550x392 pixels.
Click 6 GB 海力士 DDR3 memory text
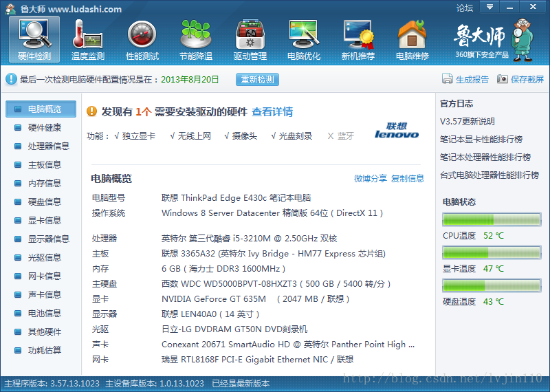click(x=223, y=269)
